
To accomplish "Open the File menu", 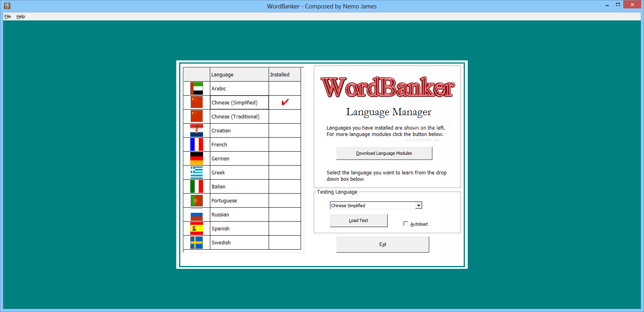I will click(x=8, y=16).
